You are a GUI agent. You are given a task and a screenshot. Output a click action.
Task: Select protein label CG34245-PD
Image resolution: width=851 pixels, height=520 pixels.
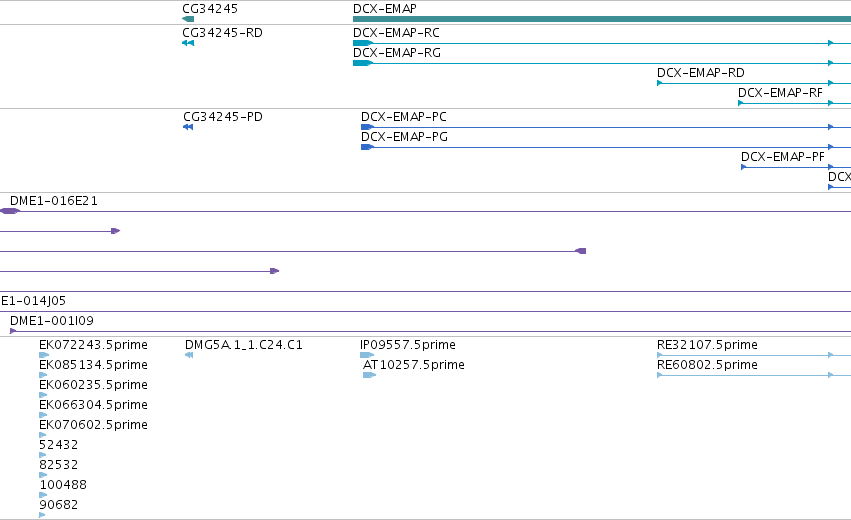tap(223, 117)
